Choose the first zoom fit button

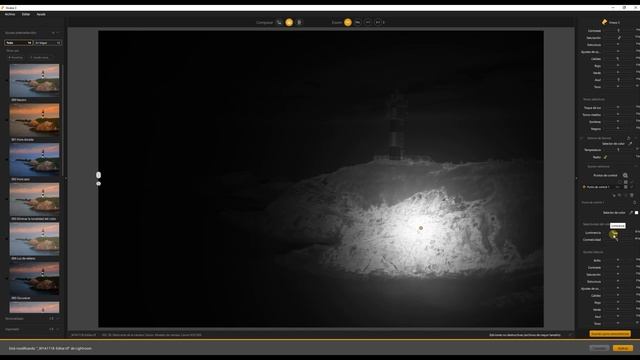pos(348,22)
